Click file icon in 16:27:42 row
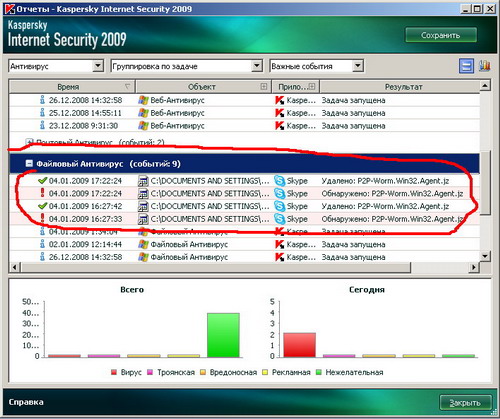The height and width of the screenshot is (419, 500). [x=143, y=206]
